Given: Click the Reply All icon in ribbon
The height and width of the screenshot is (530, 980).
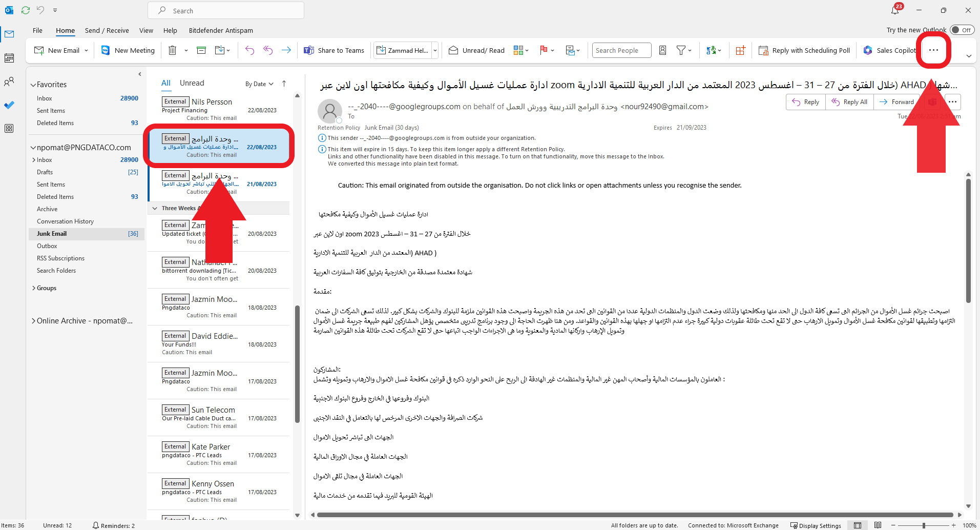Looking at the screenshot, I should pyautogui.click(x=268, y=50).
